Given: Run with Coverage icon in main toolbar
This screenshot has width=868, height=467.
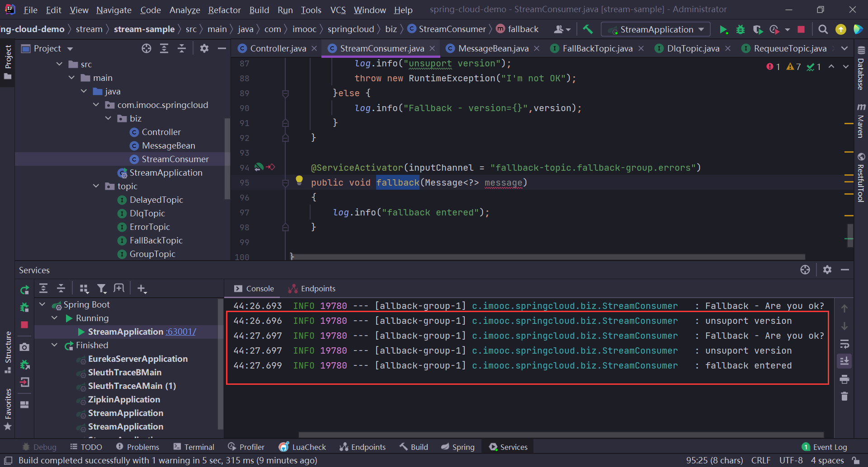Looking at the screenshot, I should 758,29.
